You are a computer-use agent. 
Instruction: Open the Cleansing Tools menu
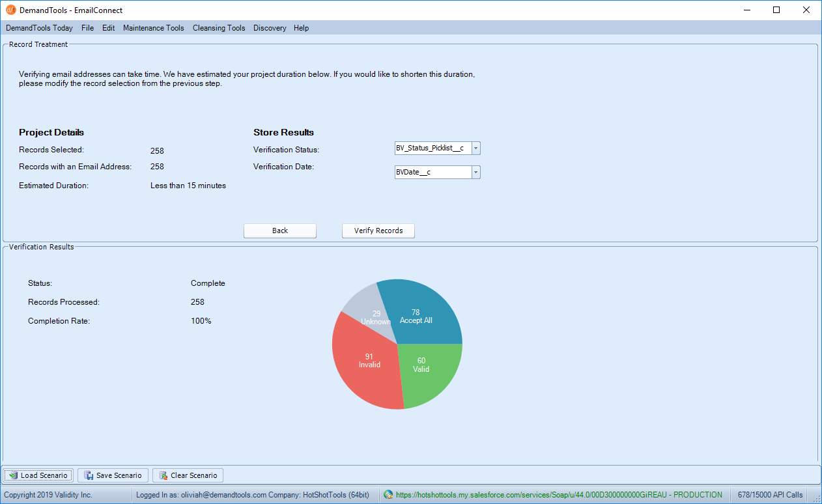point(219,28)
